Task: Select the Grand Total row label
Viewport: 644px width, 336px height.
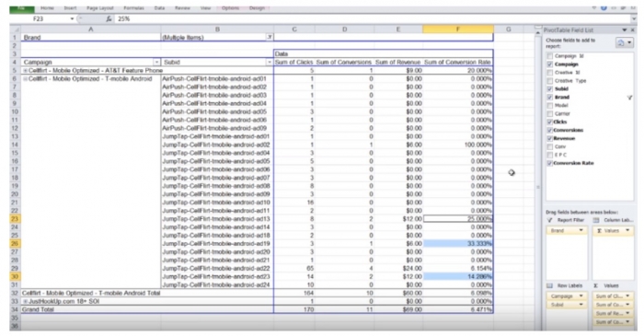Action: click(x=147, y=309)
